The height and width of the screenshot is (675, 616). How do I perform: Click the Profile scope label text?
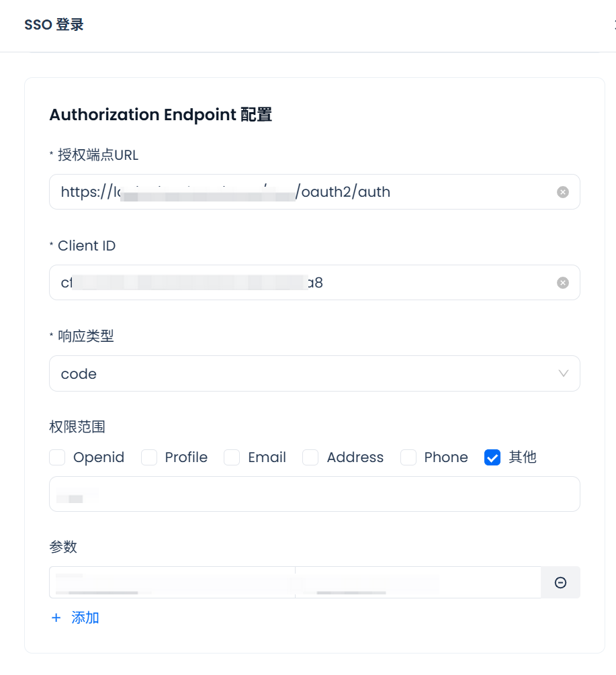pyautogui.click(x=186, y=457)
